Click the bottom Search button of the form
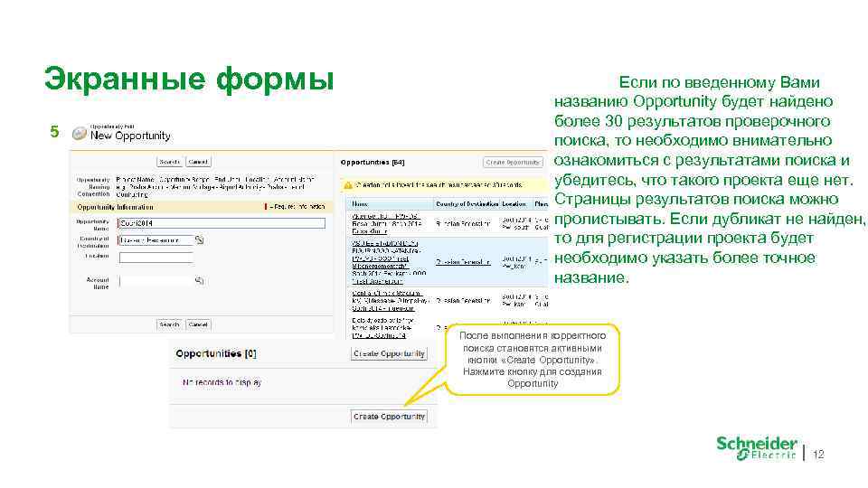The width and height of the screenshot is (868, 488). coord(169,324)
